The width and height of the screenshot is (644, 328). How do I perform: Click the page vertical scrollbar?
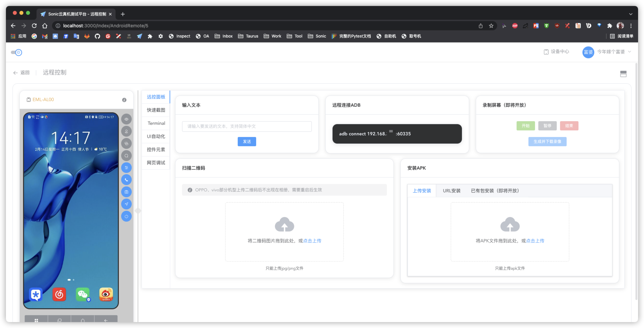[x=636, y=181]
